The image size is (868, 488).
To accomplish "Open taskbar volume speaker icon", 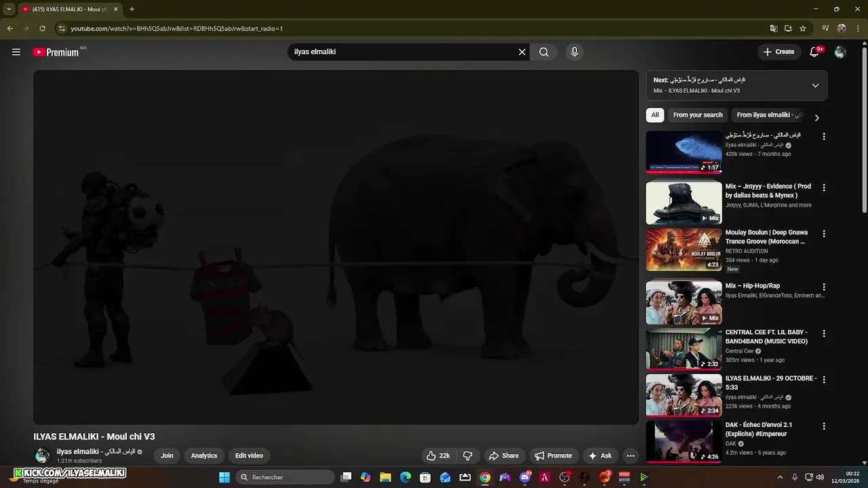I will point(820,477).
